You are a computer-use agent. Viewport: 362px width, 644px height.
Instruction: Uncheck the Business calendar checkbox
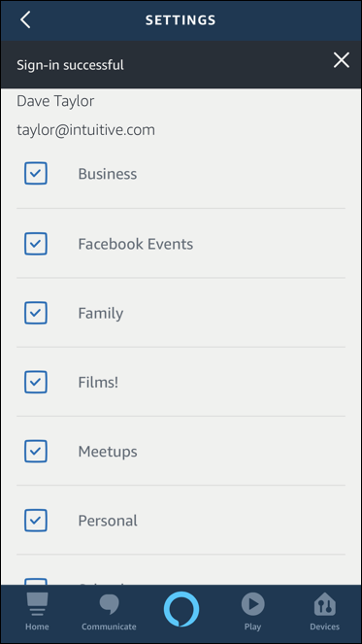point(36,173)
